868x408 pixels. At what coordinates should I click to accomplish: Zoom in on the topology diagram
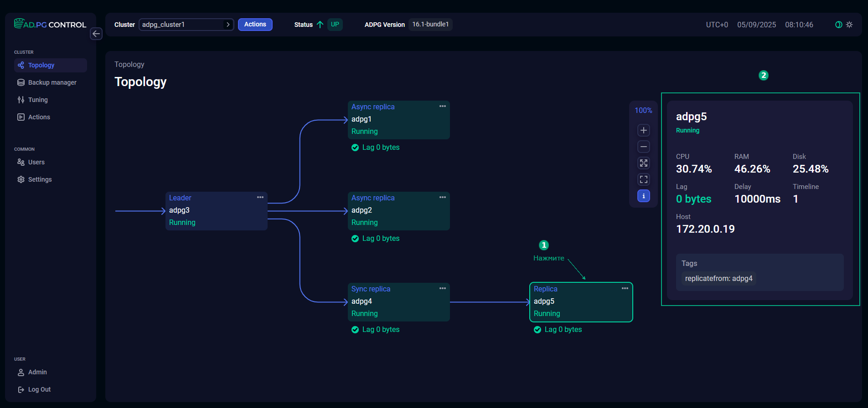tap(643, 130)
